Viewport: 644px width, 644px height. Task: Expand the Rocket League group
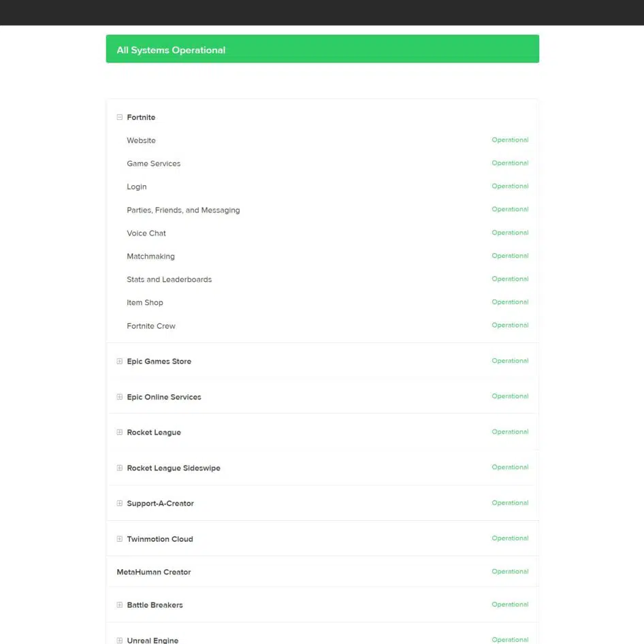click(x=120, y=432)
